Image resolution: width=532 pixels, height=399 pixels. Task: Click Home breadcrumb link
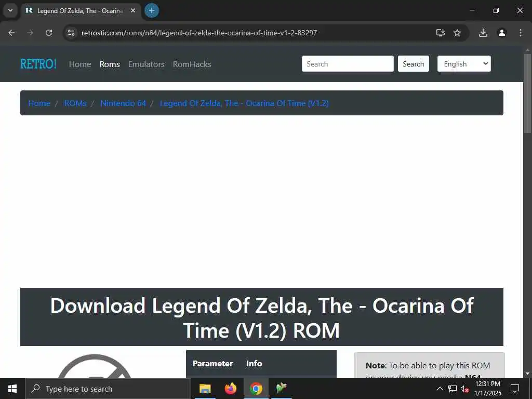tap(39, 103)
